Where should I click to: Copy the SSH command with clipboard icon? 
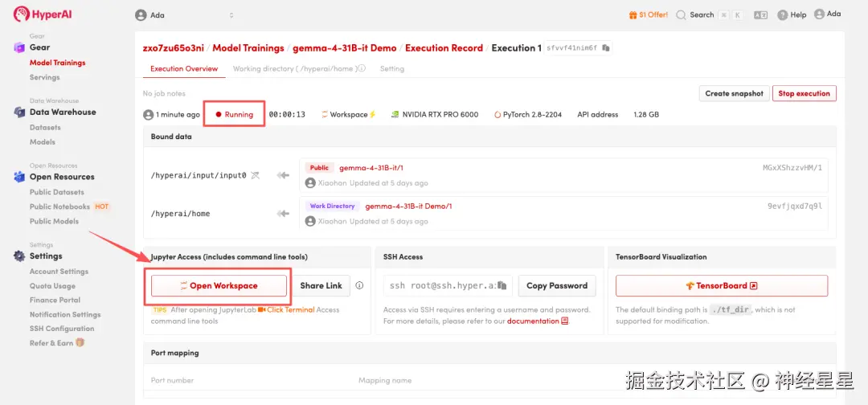(x=502, y=286)
